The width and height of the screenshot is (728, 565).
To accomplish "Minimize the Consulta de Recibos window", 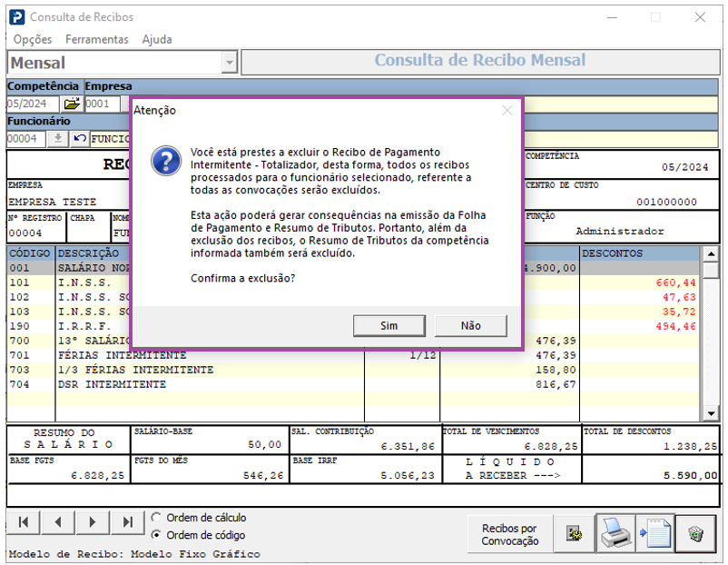I will point(612,17).
